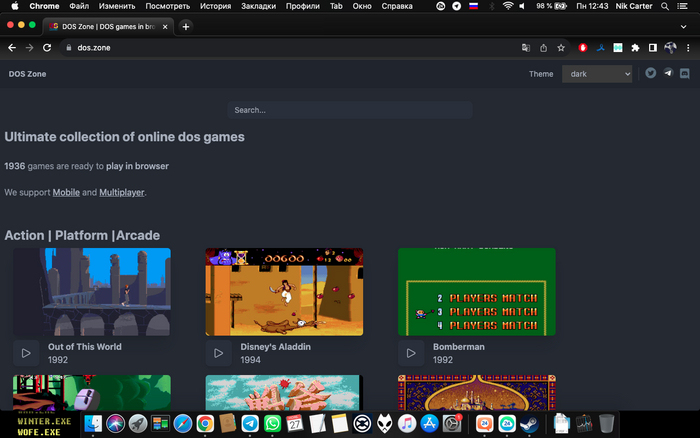Image resolution: width=700 pixels, height=438 pixels.
Task: Open Steam from the Dock
Action: pos(529,423)
